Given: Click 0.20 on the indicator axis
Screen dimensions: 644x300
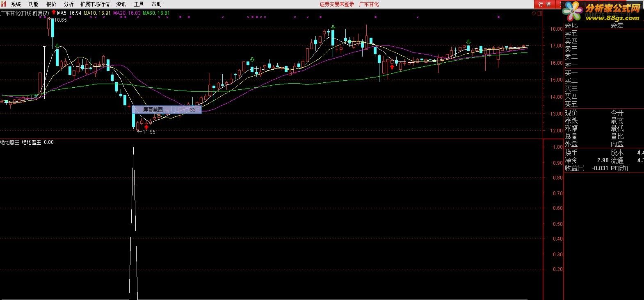Looking at the screenshot, I should click(558, 269).
